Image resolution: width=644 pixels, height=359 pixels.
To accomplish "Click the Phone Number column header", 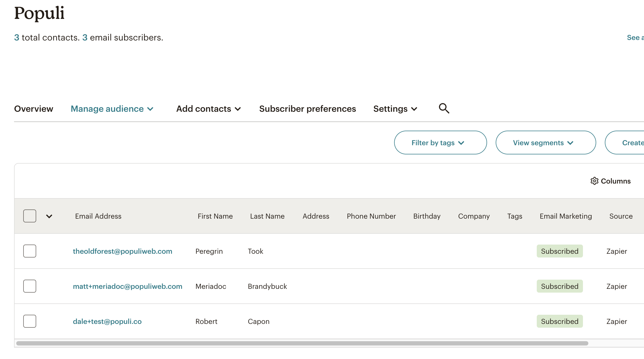I will coord(371,216).
